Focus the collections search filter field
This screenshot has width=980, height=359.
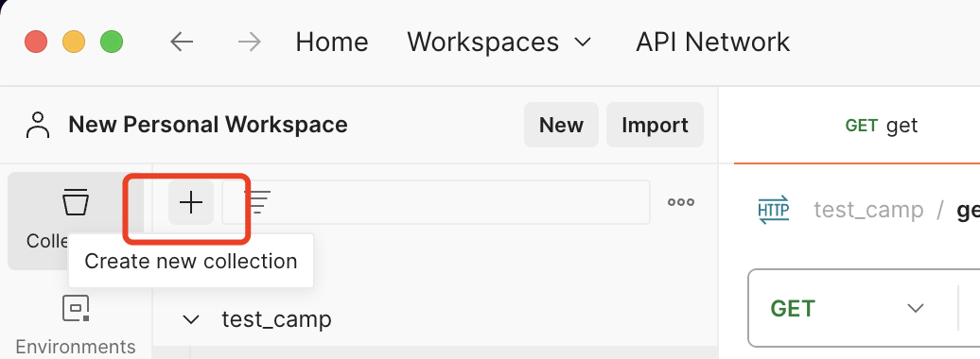[x=436, y=202]
